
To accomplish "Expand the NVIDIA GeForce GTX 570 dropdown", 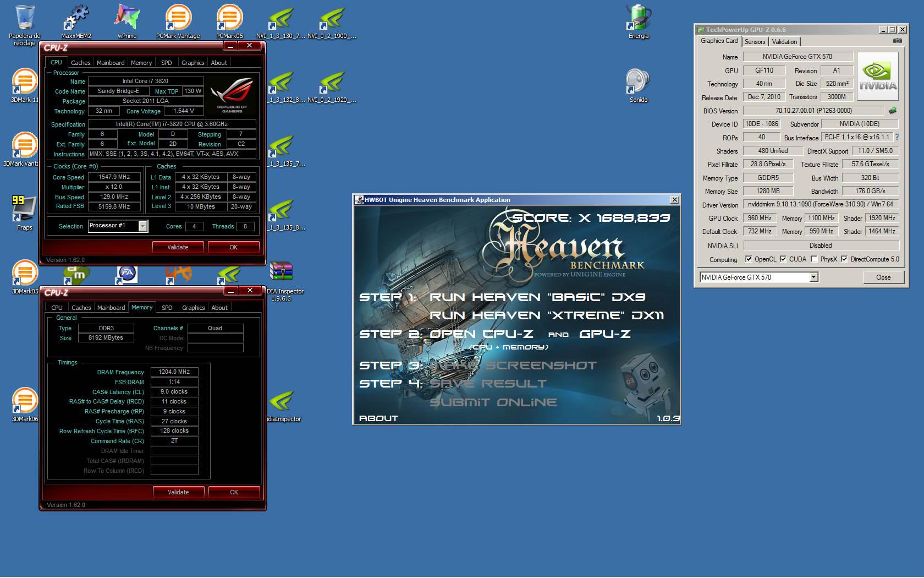I will (813, 277).
